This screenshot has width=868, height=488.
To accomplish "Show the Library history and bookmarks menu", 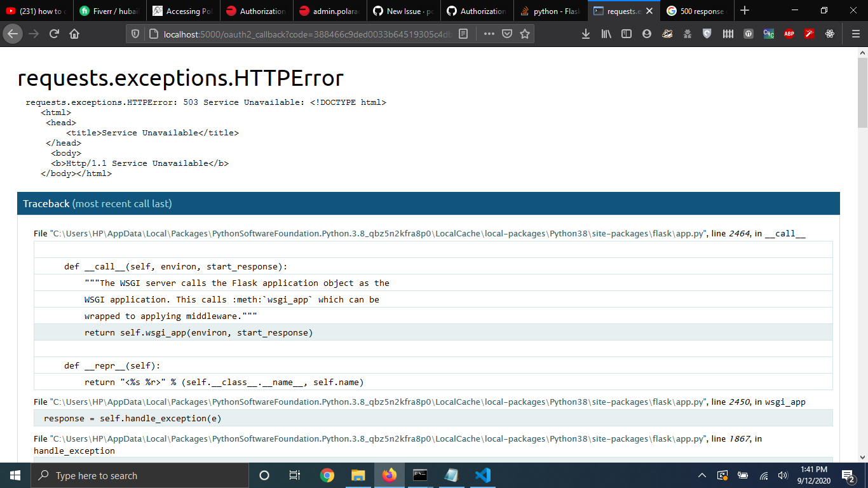I will click(606, 34).
